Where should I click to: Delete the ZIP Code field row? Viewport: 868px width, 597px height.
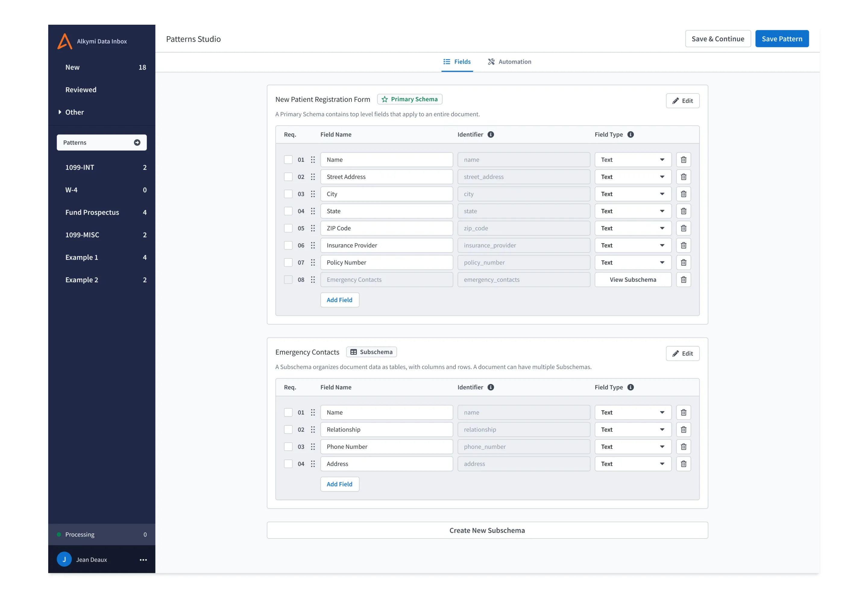pos(683,228)
